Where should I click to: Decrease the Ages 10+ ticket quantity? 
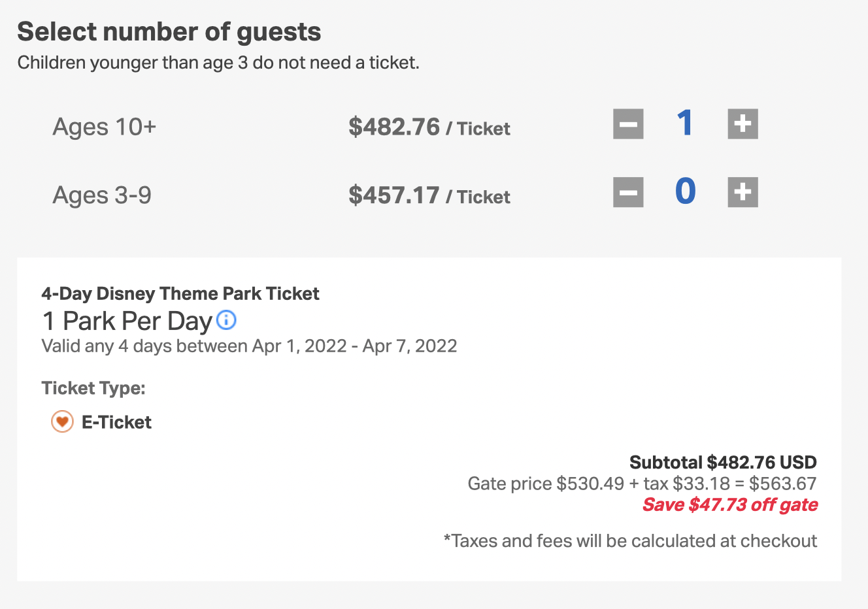point(628,124)
